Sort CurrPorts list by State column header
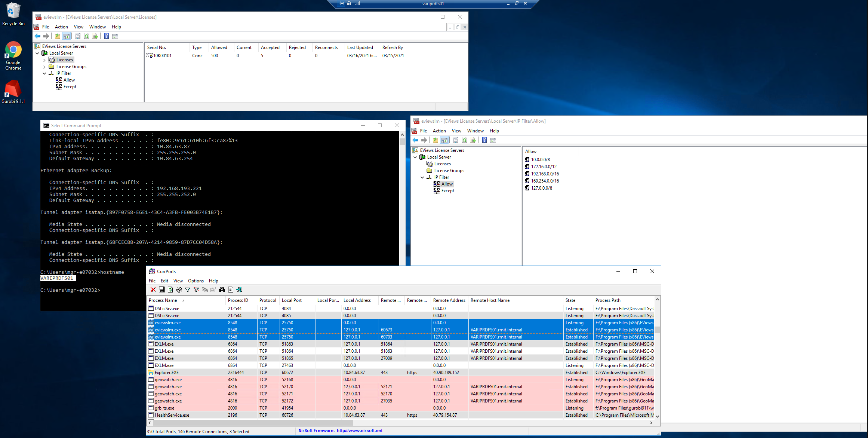The image size is (868, 438). (x=578, y=300)
